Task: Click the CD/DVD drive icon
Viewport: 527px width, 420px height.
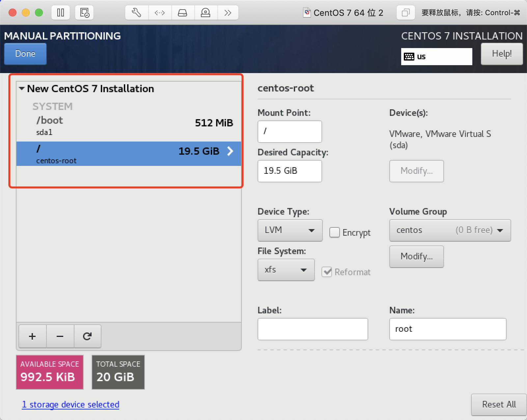Action: coord(206,13)
